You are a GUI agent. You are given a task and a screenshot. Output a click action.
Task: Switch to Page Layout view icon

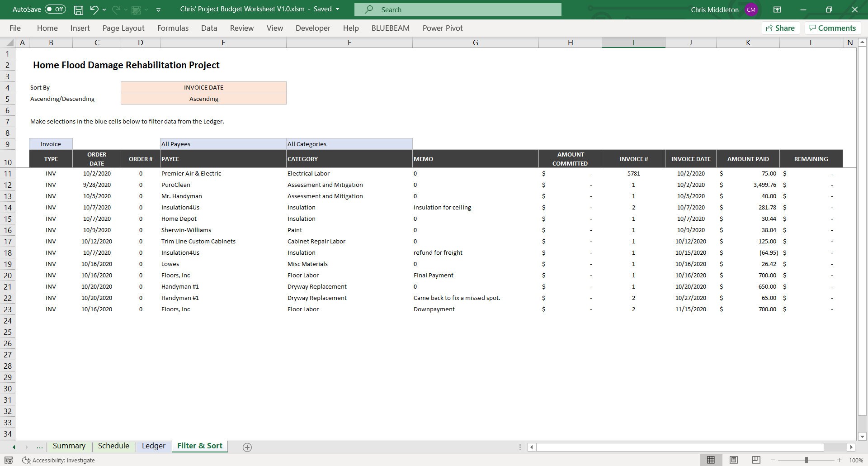733,460
